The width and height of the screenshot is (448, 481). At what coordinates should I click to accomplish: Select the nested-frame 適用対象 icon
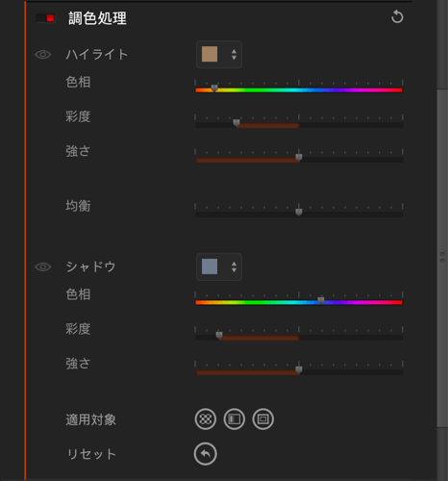pyautogui.click(x=263, y=419)
